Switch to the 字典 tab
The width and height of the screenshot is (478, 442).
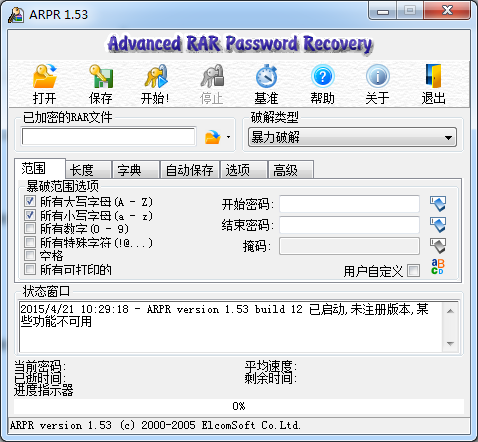(136, 170)
